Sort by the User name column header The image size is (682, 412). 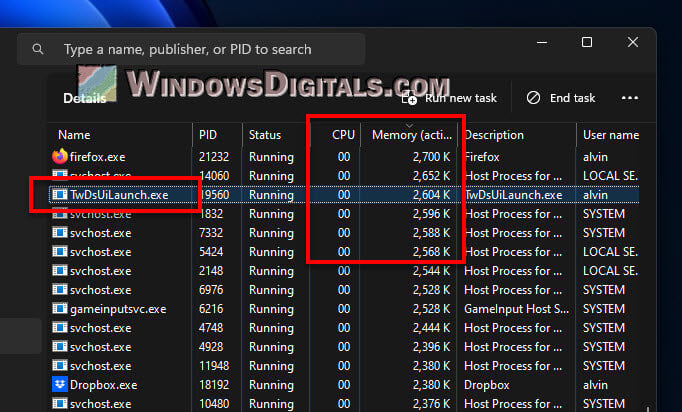[x=611, y=135]
